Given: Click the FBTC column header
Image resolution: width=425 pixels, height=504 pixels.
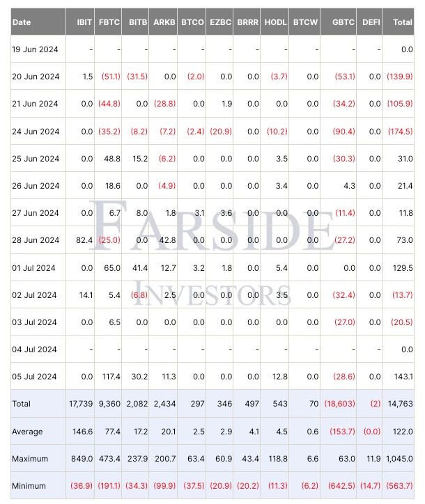Looking at the screenshot, I should click(110, 22).
